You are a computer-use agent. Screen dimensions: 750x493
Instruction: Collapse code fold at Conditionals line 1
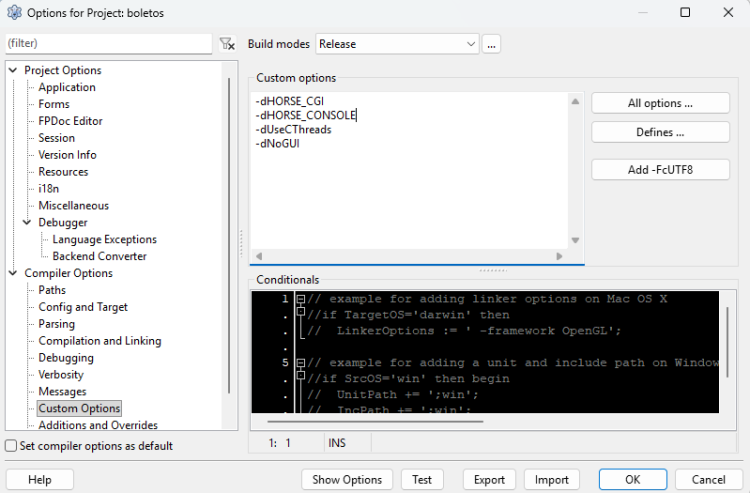coord(301,299)
